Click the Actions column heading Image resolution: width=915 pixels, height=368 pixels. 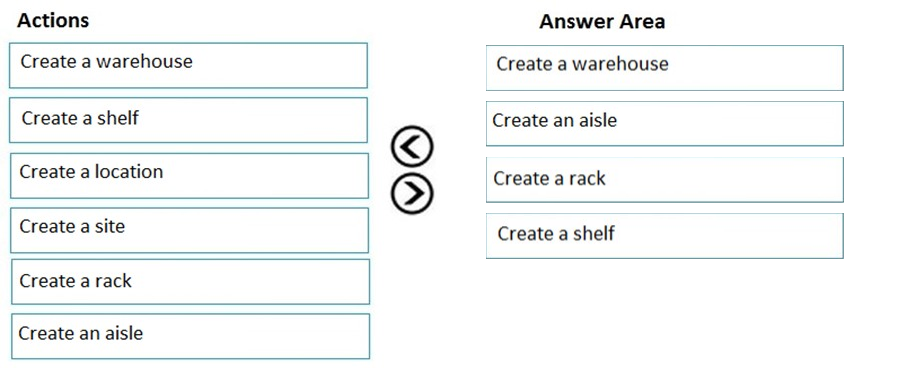tap(53, 20)
